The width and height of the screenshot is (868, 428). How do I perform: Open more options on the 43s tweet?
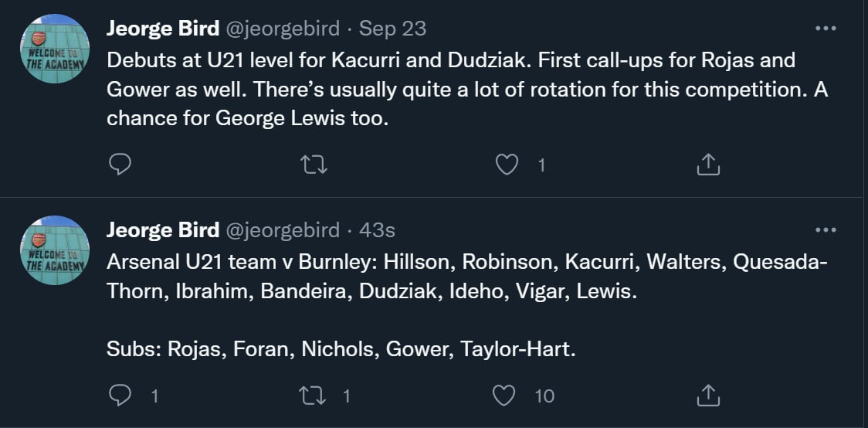click(826, 229)
